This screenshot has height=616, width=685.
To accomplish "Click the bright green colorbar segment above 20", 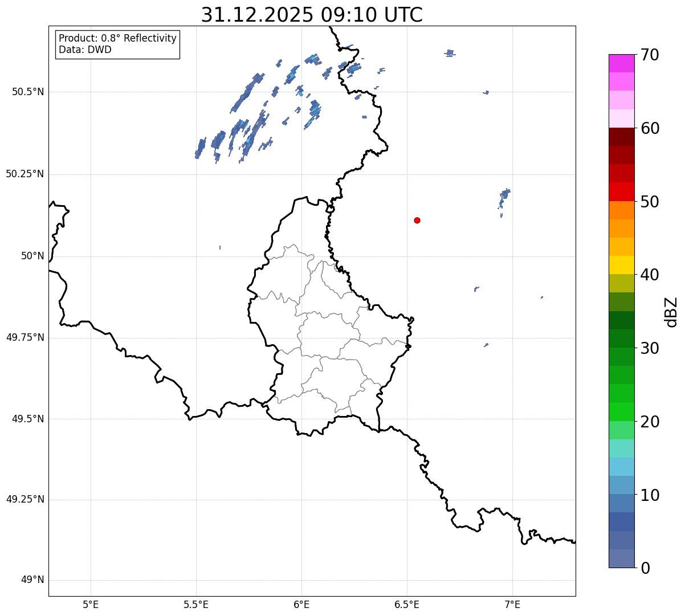I will pyautogui.click(x=621, y=412).
